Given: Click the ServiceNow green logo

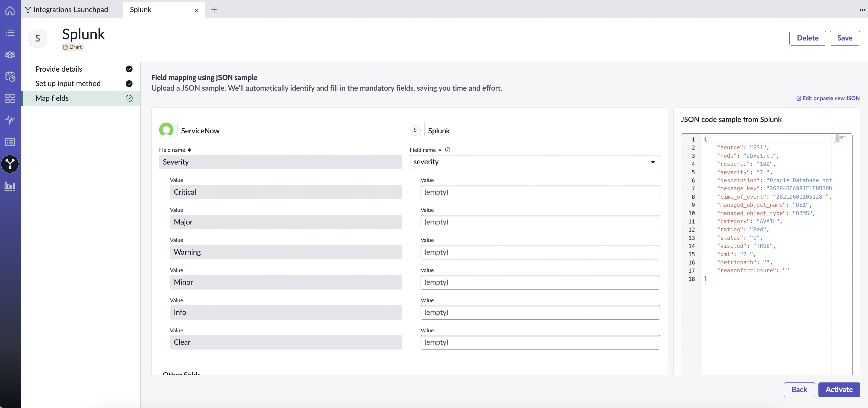Looking at the screenshot, I should [x=166, y=130].
